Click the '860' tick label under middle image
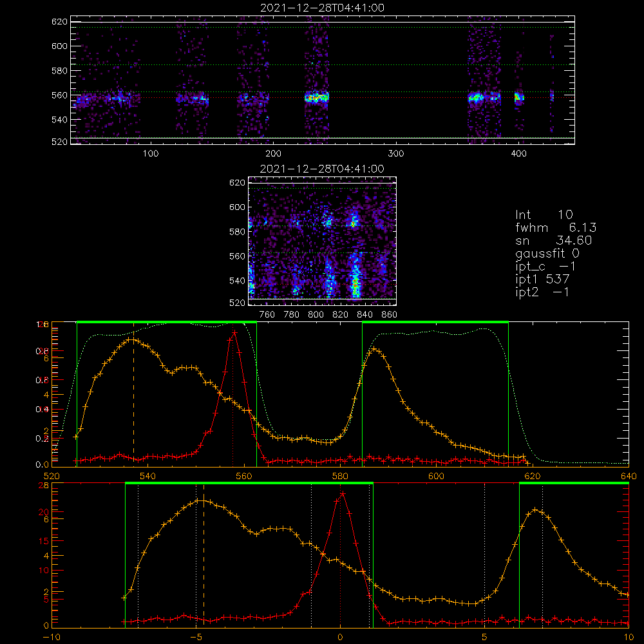 [390, 315]
